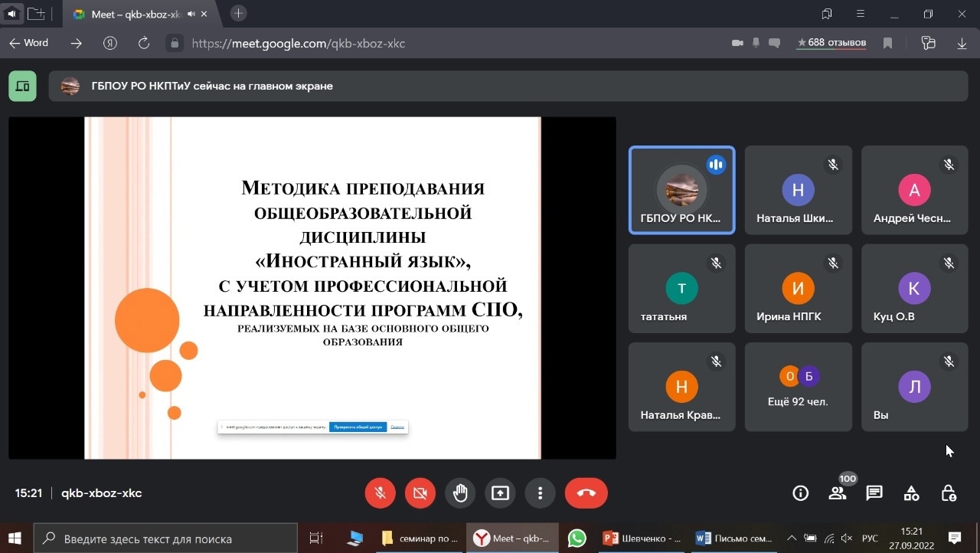This screenshot has height=553, width=980.
Task: Open the chat panel
Action: coord(874,493)
